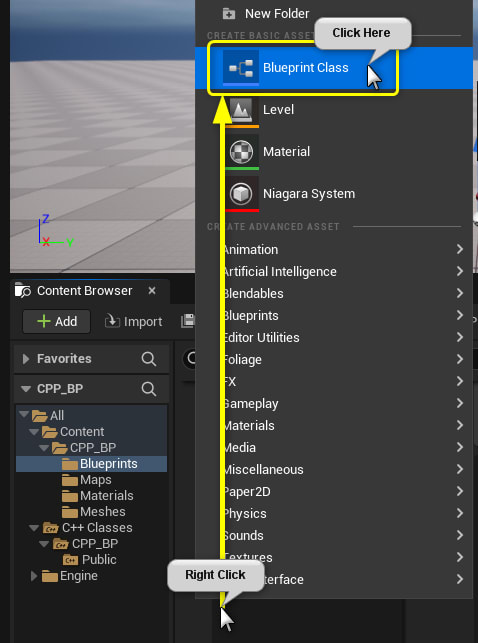Click the New Folder icon

click(229, 14)
